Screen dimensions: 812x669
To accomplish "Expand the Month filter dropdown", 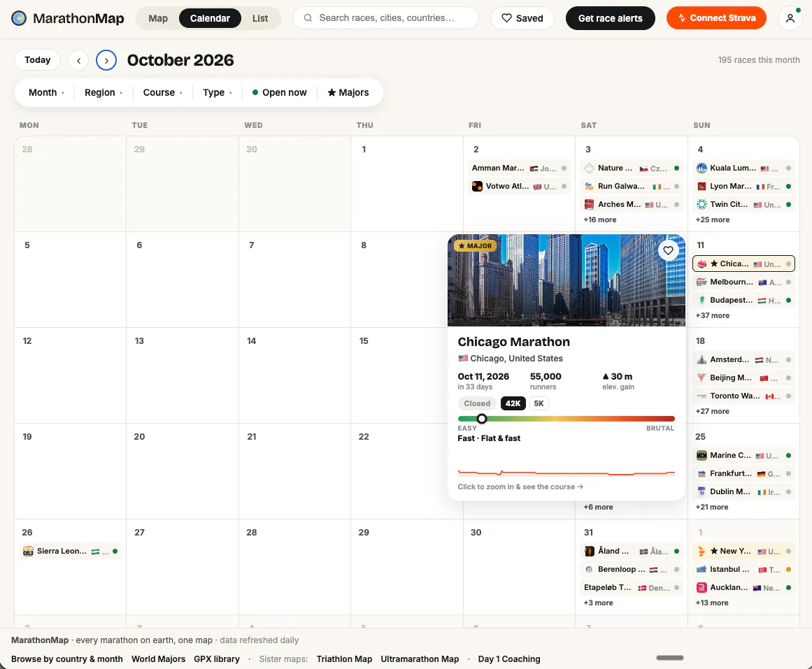I will pyautogui.click(x=46, y=92).
